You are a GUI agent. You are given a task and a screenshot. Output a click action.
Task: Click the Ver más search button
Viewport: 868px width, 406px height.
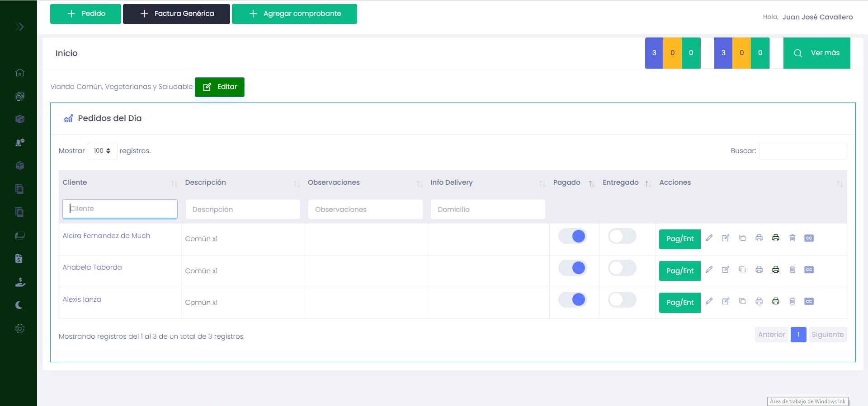tap(816, 53)
